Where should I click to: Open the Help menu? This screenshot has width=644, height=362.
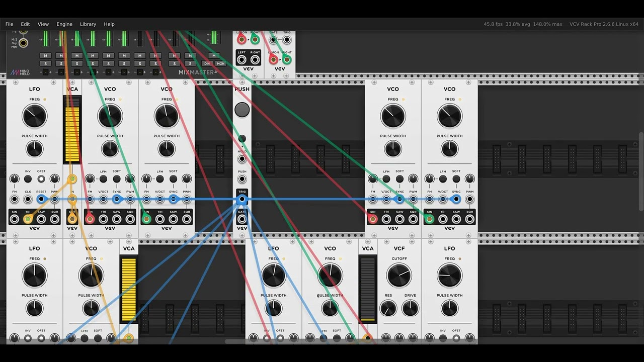(x=109, y=24)
